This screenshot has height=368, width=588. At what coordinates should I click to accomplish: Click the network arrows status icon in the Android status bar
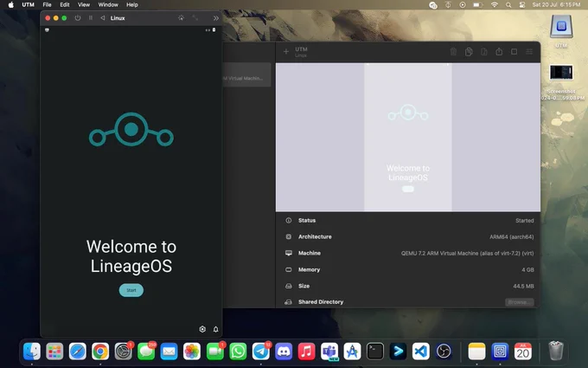(x=208, y=30)
